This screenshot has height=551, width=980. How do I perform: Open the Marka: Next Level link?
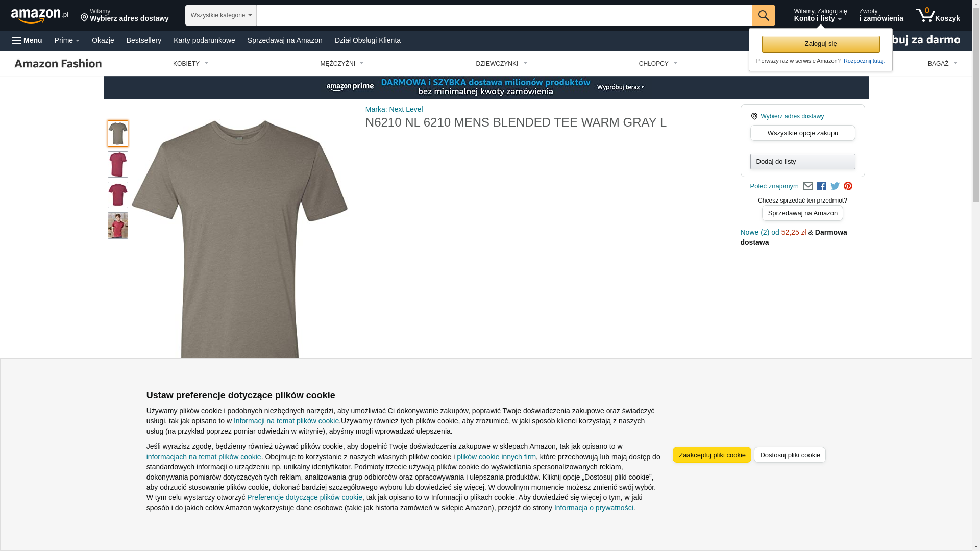pyautogui.click(x=394, y=109)
